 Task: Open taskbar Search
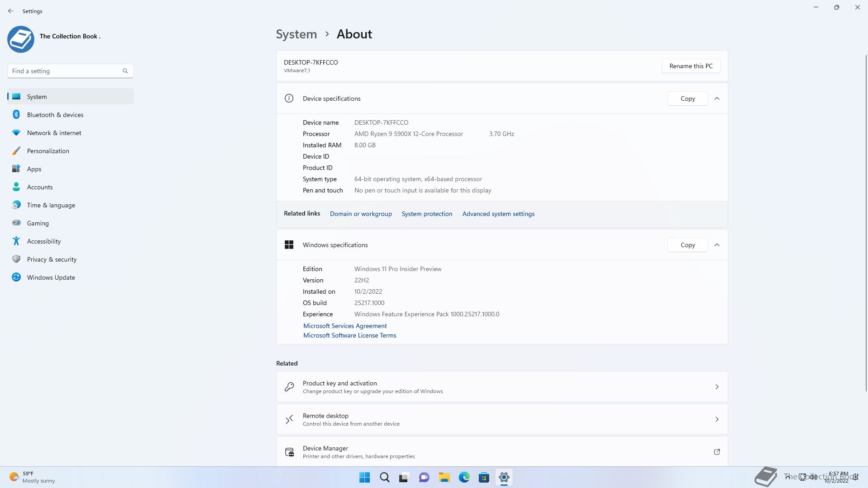click(384, 477)
